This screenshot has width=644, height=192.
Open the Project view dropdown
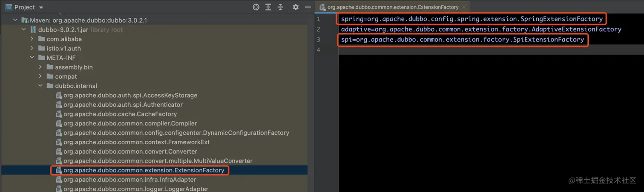pos(41,7)
